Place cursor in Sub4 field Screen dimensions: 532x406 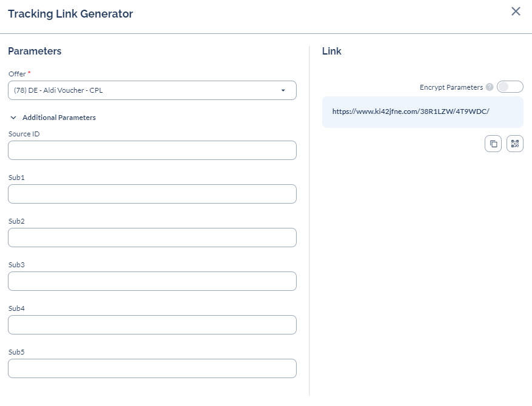pyautogui.click(x=152, y=325)
